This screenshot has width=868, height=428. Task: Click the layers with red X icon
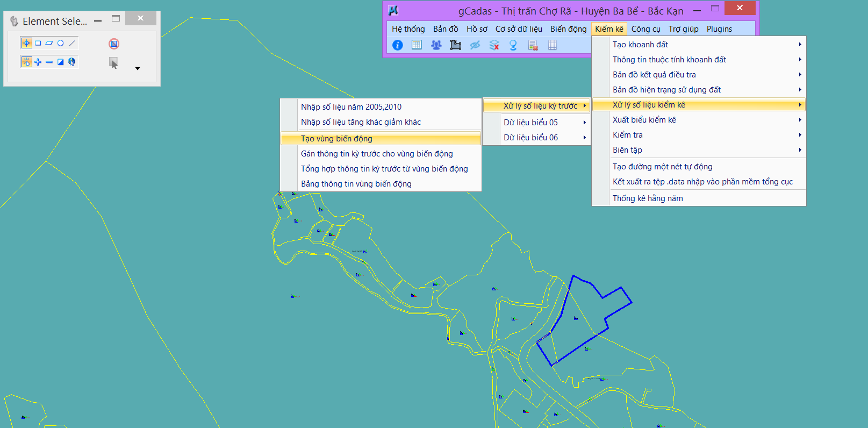point(494,45)
